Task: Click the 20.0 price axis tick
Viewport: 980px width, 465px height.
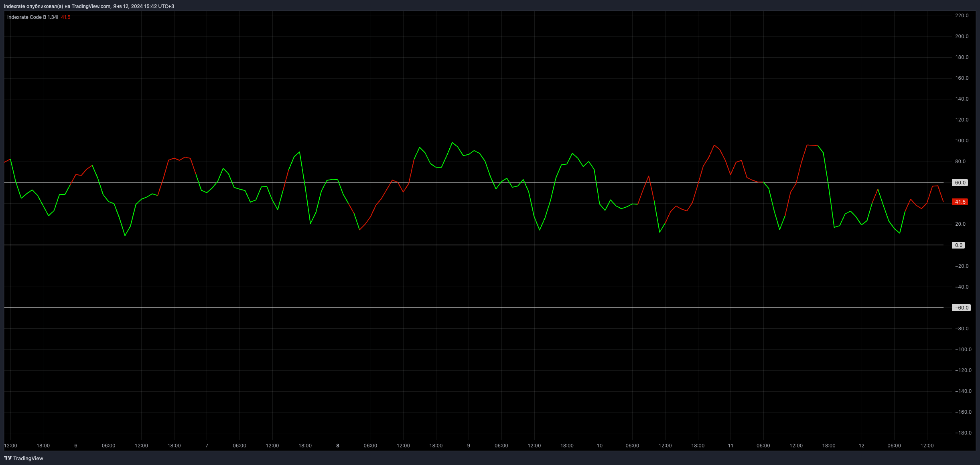Action: [x=960, y=224]
